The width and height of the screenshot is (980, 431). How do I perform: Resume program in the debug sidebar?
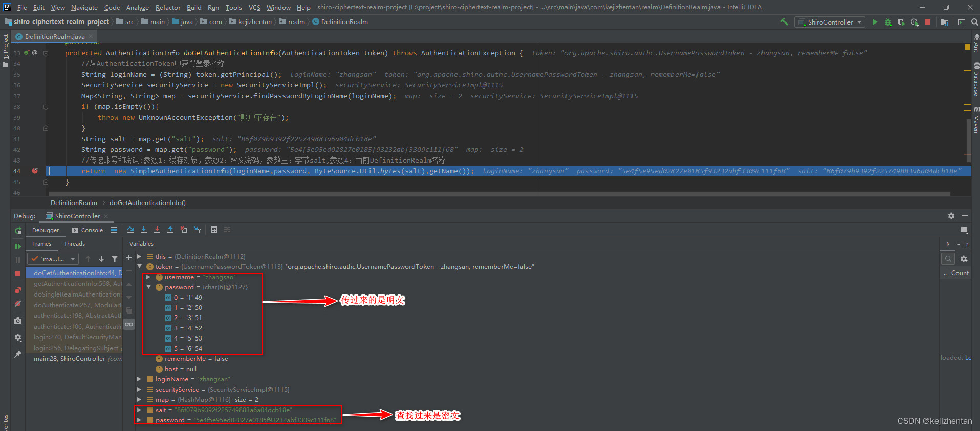18,246
